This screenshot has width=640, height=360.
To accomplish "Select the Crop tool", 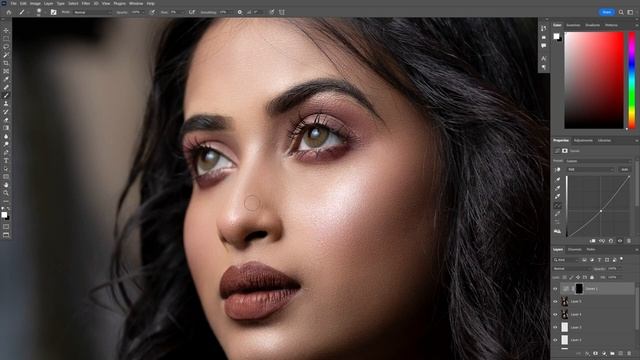I will point(6,63).
